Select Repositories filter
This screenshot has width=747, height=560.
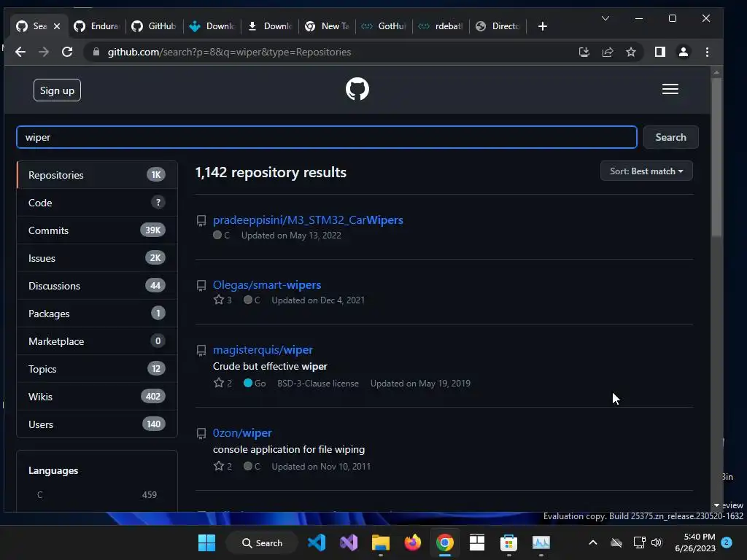pos(97,175)
